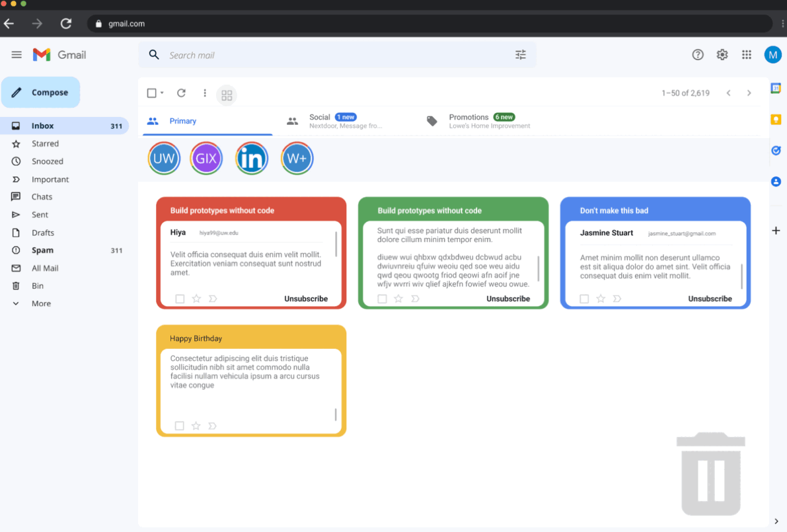
Task: Open the select-all dropdown arrow
Action: (162, 93)
